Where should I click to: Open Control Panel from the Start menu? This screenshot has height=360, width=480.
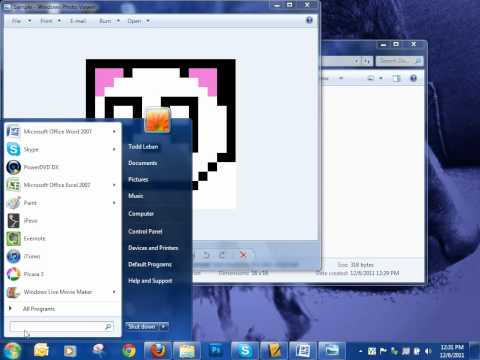click(145, 231)
